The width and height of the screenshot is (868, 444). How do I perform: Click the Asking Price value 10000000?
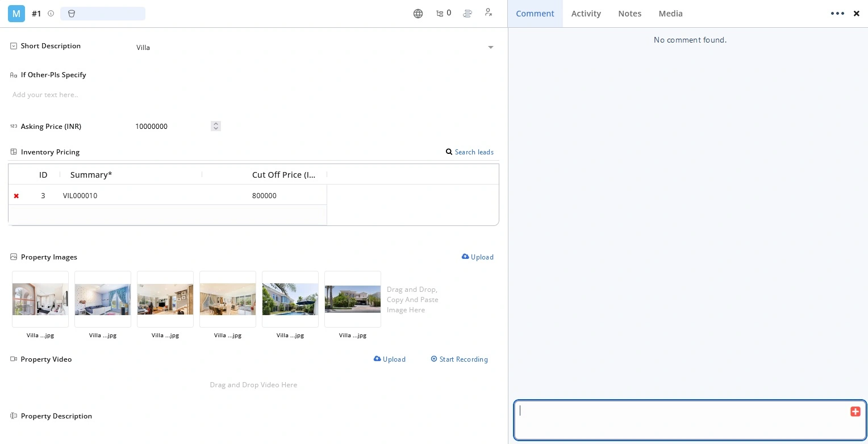[x=152, y=127]
